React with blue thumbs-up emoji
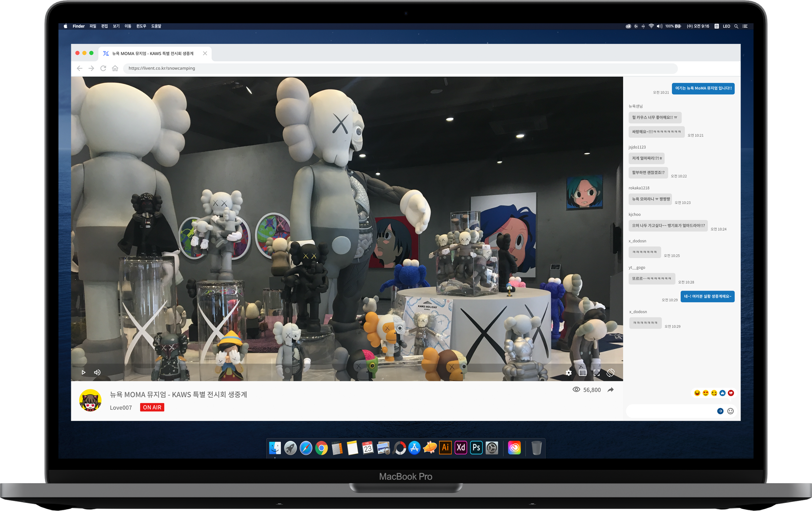 click(722, 393)
